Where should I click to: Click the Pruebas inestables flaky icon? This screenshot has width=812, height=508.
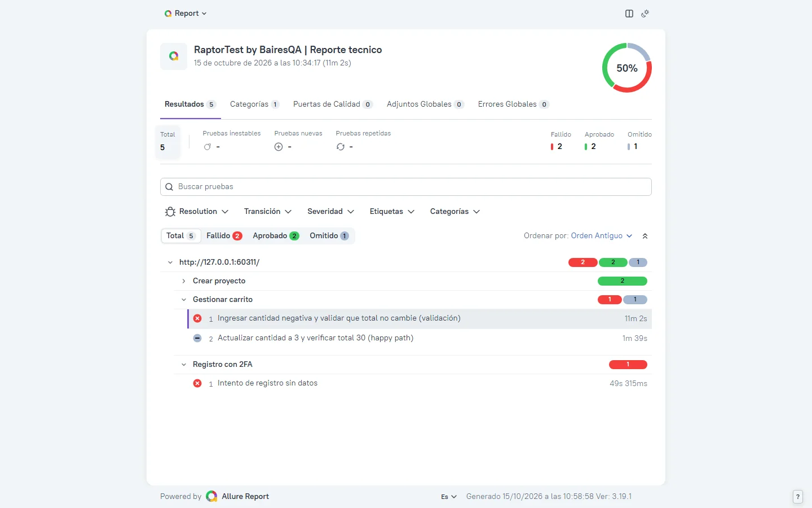point(208,147)
